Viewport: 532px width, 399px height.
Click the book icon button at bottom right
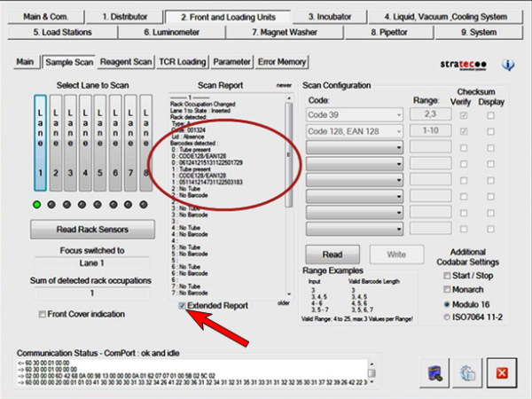click(x=436, y=372)
